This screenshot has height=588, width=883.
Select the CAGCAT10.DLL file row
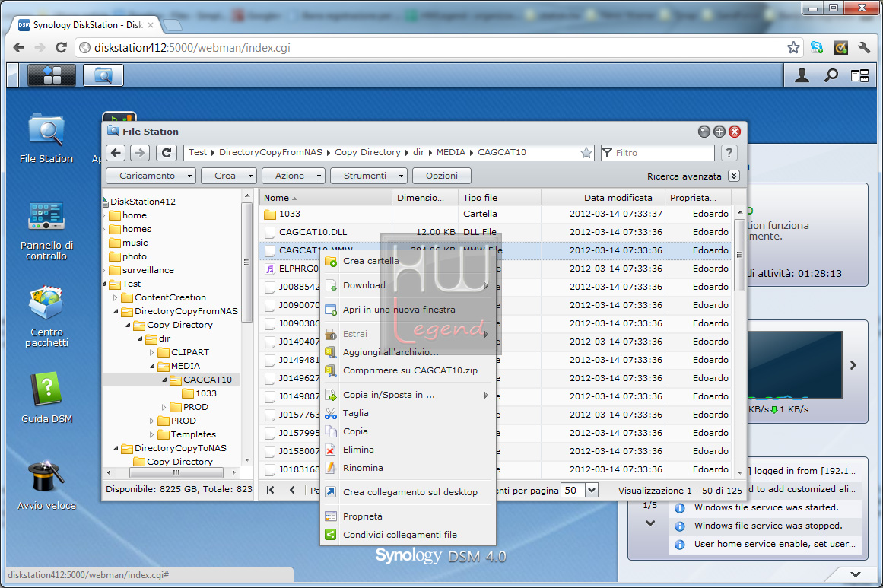496,232
